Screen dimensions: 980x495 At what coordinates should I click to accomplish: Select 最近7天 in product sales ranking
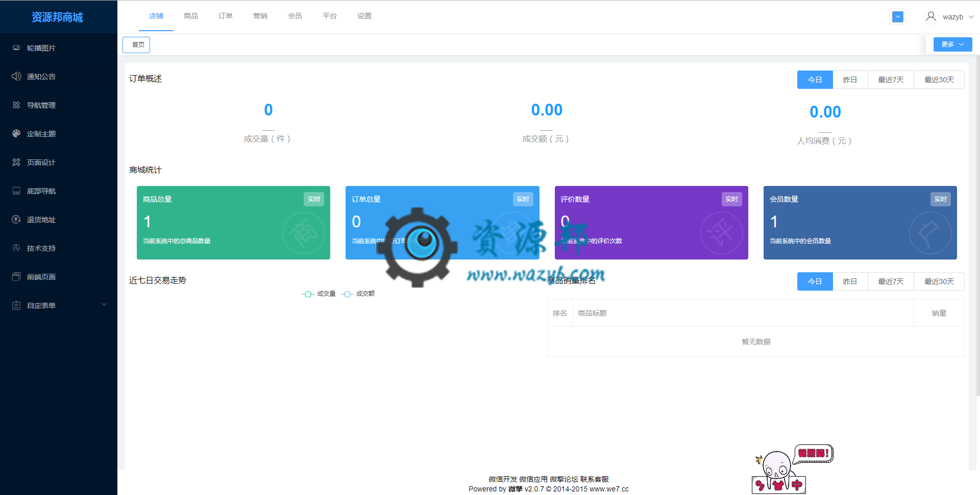(891, 281)
